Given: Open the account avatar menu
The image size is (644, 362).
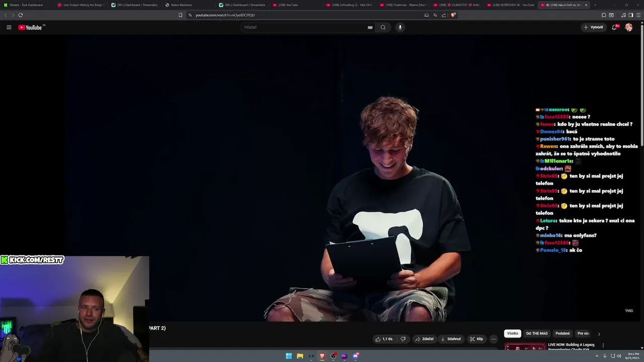Looking at the screenshot, I should [x=629, y=27].
